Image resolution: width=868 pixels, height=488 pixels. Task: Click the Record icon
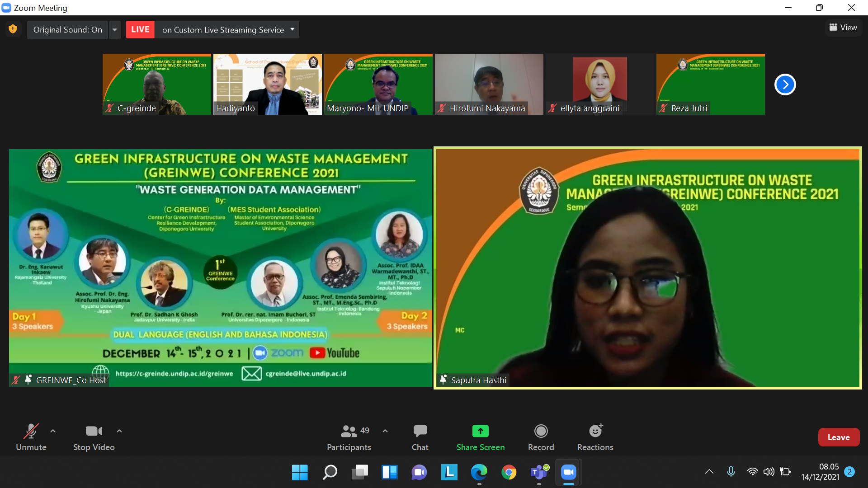pyautogui.click(x=541, y=432)
